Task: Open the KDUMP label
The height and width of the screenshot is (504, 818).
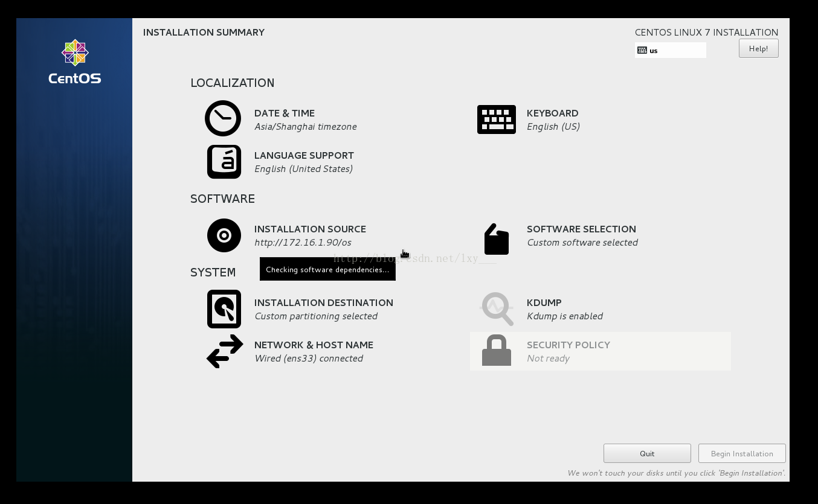Action: (544, 303)
